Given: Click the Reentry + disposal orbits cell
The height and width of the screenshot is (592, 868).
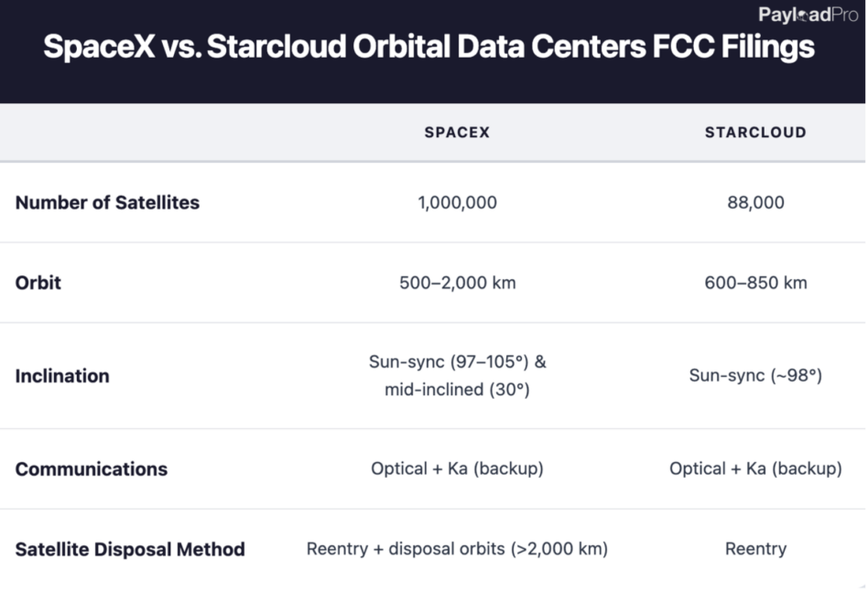Looking at the screenshot, I should click(457, 549).
